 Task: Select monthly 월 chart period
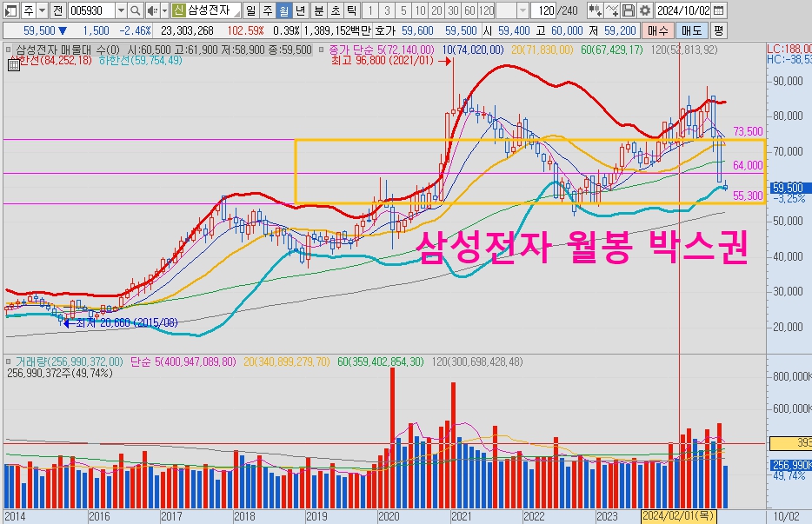pyautogui.click(x=283, y=10)
